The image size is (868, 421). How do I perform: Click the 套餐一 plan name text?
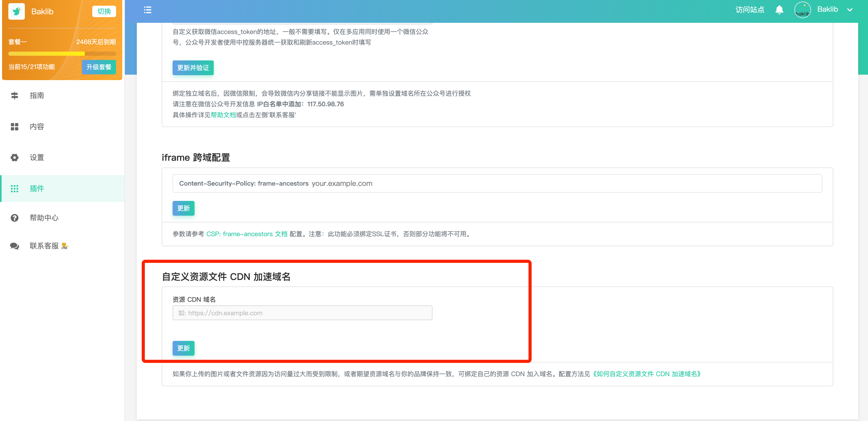click(18, 42)
